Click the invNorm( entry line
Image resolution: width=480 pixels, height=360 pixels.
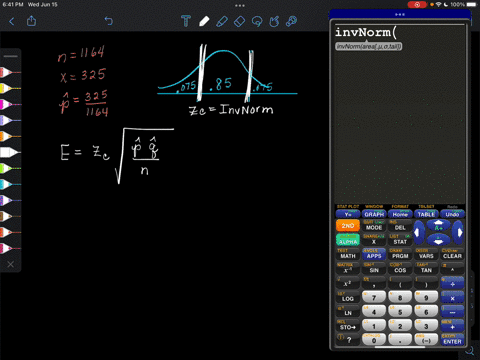[366, 33]
